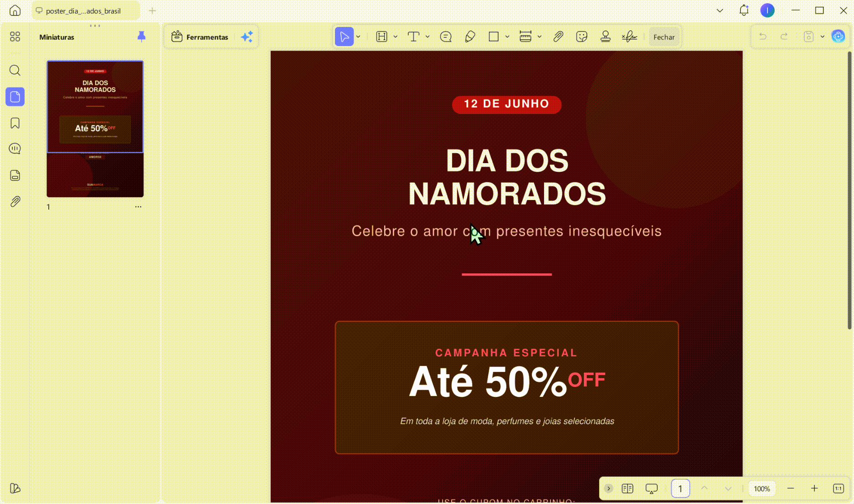854x504 pixels.
Task: Click the 'CAMPANHA ESPECIAL' text
Action: click(506, 353)
